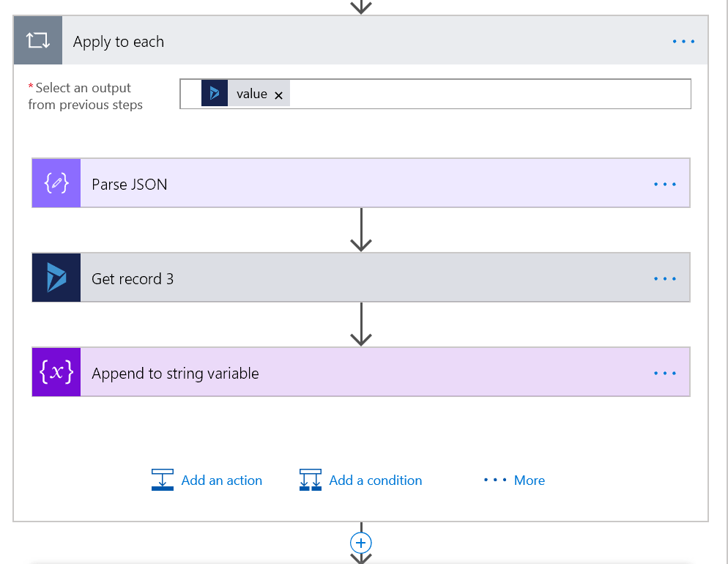728x564 pixels.
Task: Click the Add an action icon
Action: [x=163, y=480]
